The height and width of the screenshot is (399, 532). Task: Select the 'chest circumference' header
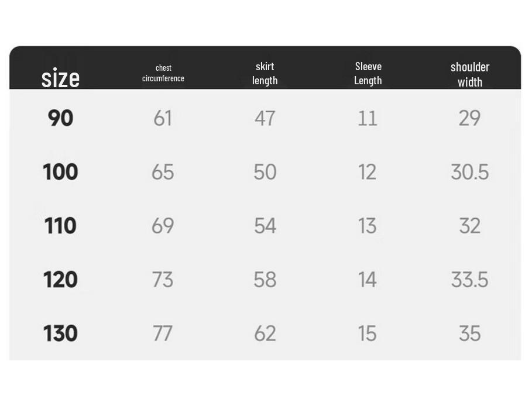[163, 73]
